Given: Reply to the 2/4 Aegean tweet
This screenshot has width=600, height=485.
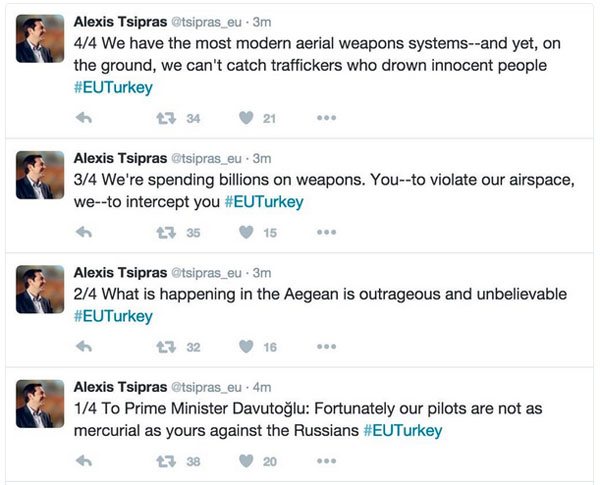Looking at the screenshot, I should [x=84, y=347].
